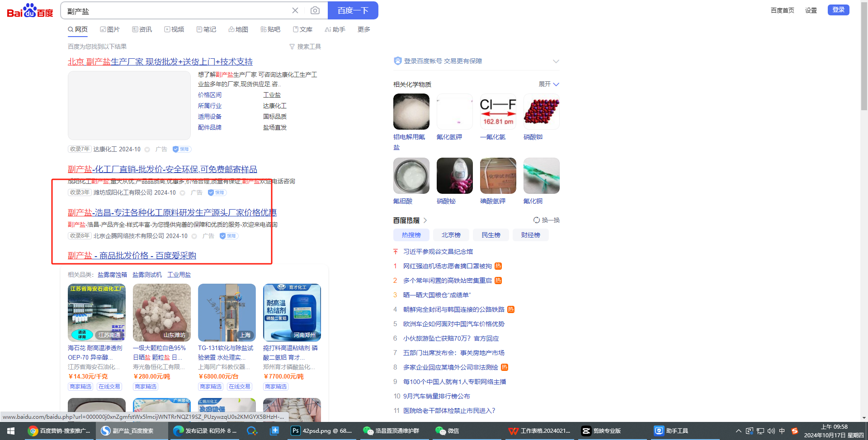Click the 百度一下 search button

click(353, 10)
